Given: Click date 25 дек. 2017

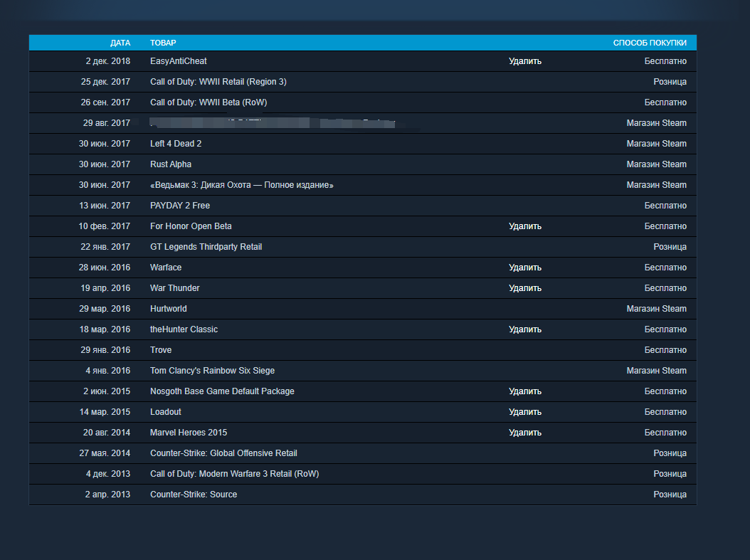Looking at the screenshot, I should (x=105, y=82).
